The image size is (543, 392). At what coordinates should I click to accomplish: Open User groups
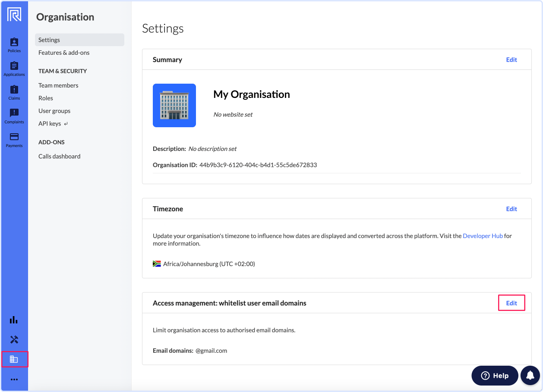[54, 111]
